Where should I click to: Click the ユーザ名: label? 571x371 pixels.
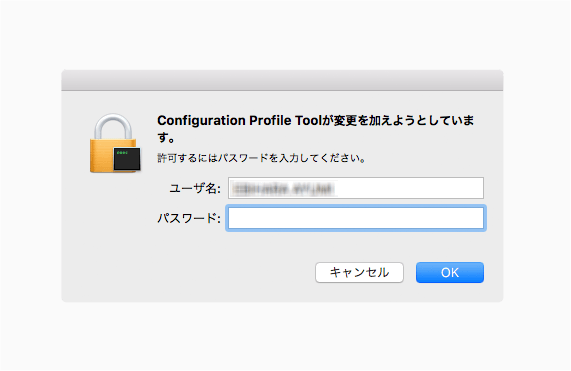[195, 188]
